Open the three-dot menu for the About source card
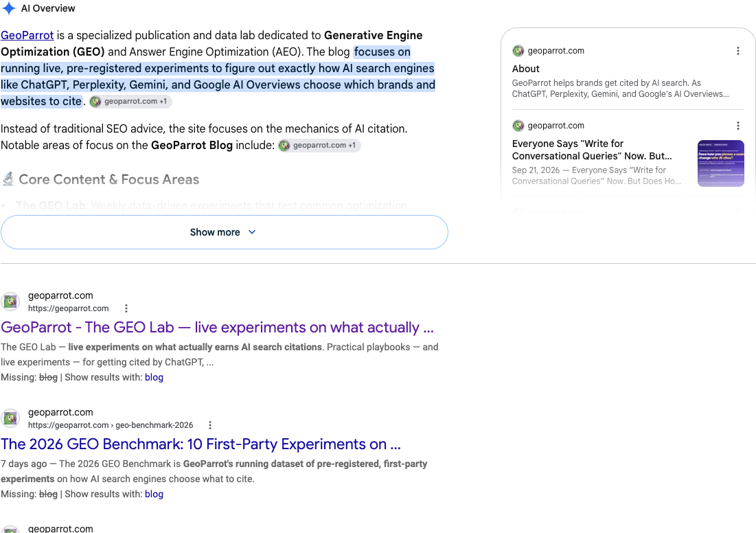Viewport: 756px width, 533px height. (737, 51)
